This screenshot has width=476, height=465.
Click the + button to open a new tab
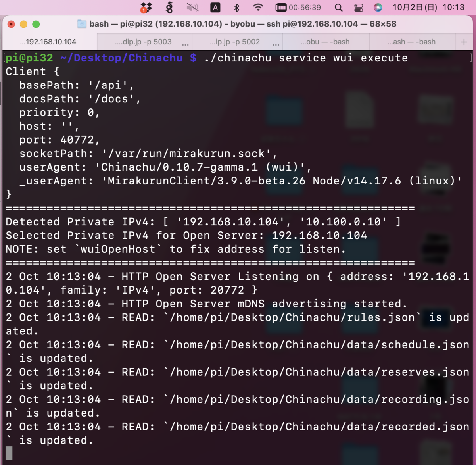coord(464,42)
